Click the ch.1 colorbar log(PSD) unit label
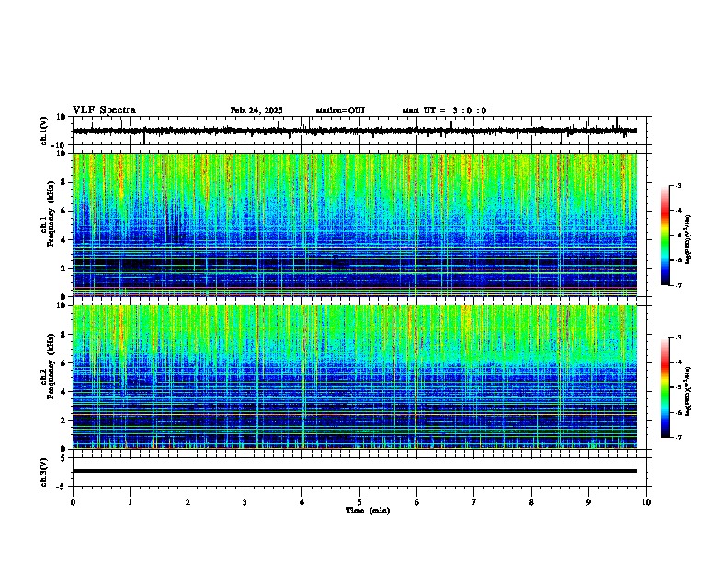The width and height of the screenshot is (728, 563). 688,239
